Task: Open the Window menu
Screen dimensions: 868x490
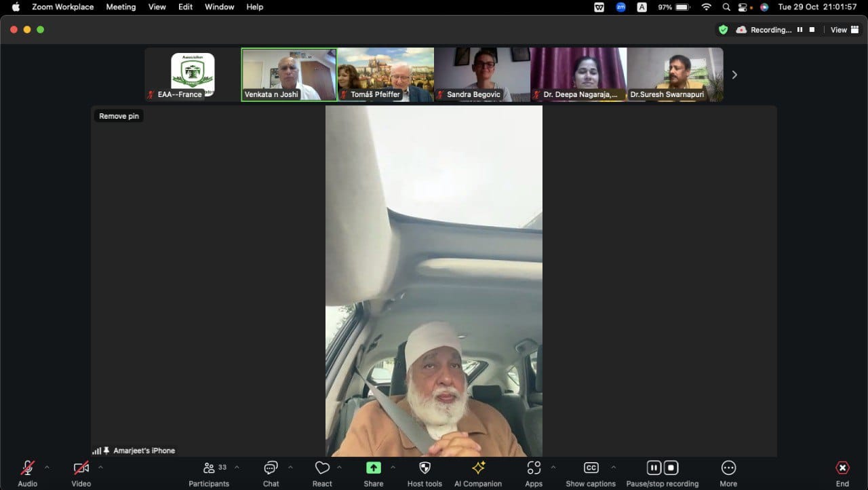Action: point(219,7)
